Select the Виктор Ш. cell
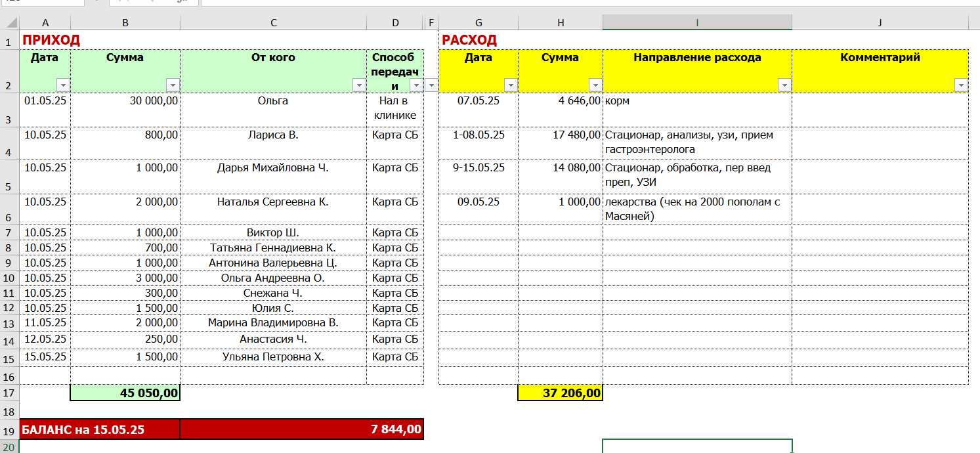Screen dimensions: 980x453 (x=273, y=232)
